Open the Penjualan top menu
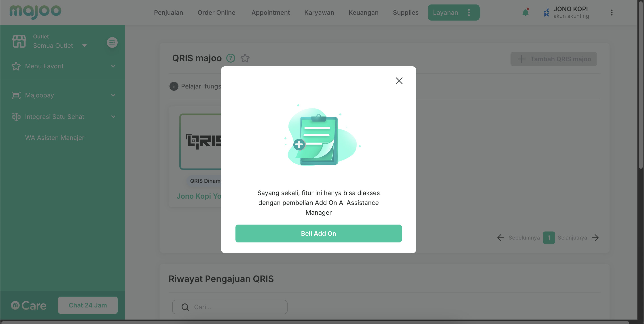 [169, 13]
